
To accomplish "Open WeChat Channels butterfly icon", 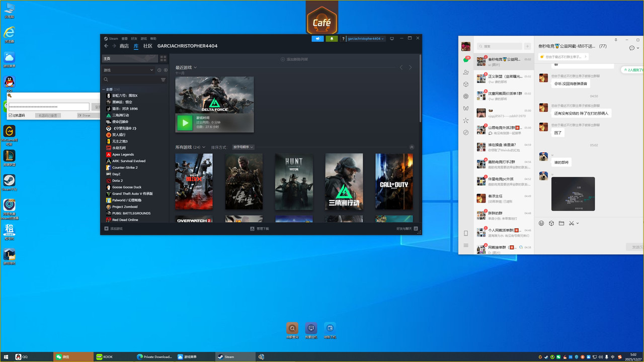I will click(466, 109).
